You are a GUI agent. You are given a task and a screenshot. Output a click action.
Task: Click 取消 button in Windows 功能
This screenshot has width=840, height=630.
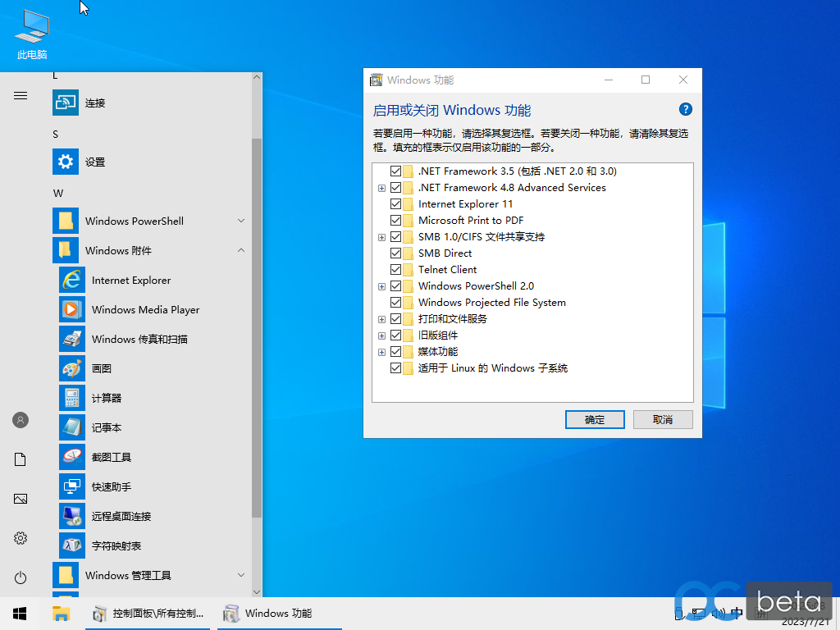[663, 419]
